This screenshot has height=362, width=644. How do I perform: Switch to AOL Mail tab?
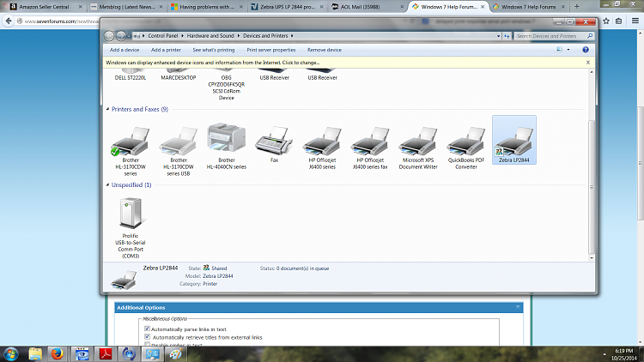(360, 7)
